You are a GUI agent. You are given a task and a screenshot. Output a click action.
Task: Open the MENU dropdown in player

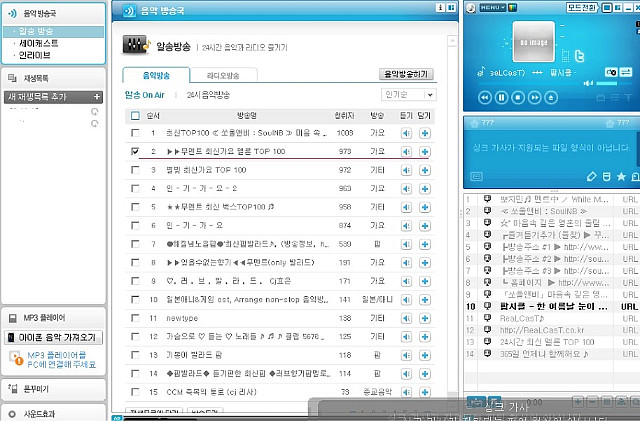coord(493,7)
